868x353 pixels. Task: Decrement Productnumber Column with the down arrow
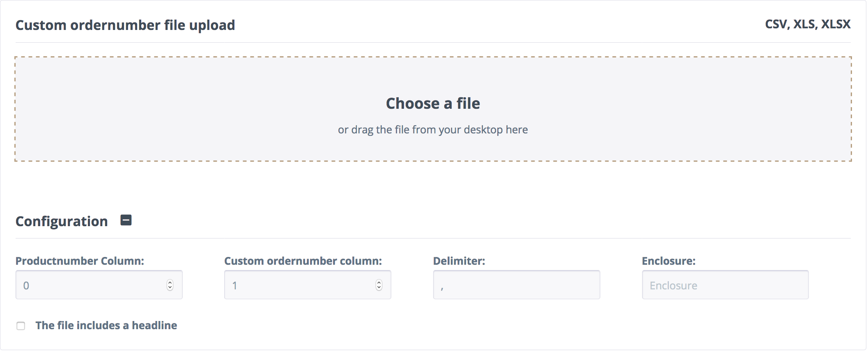[170, 288]
